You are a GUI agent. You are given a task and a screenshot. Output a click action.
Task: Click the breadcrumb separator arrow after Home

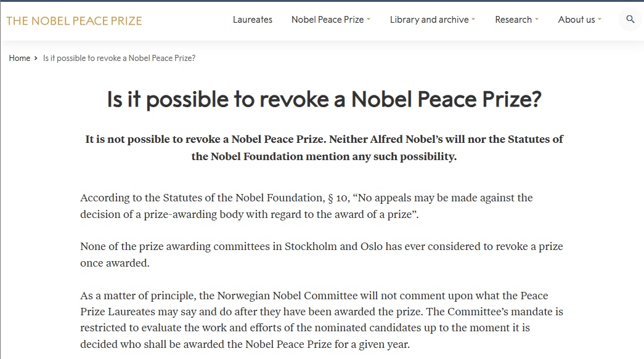pyautogui.click(x=36, y=58)
